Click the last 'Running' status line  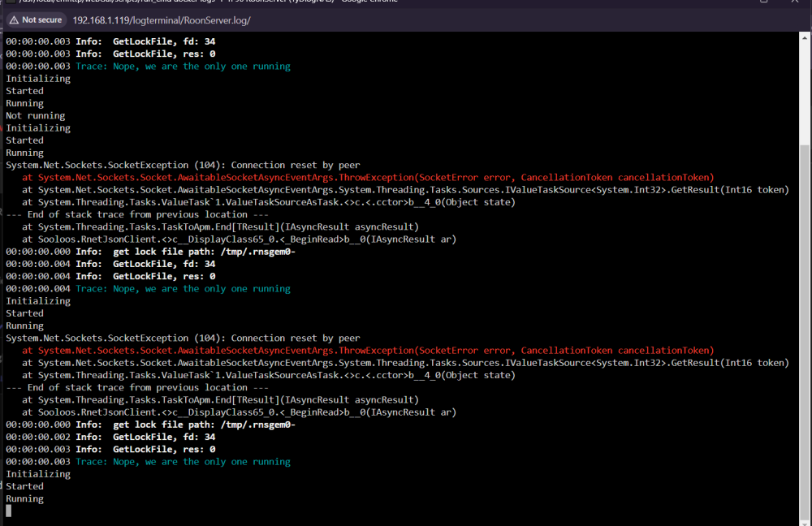click(x=25, y=498)
